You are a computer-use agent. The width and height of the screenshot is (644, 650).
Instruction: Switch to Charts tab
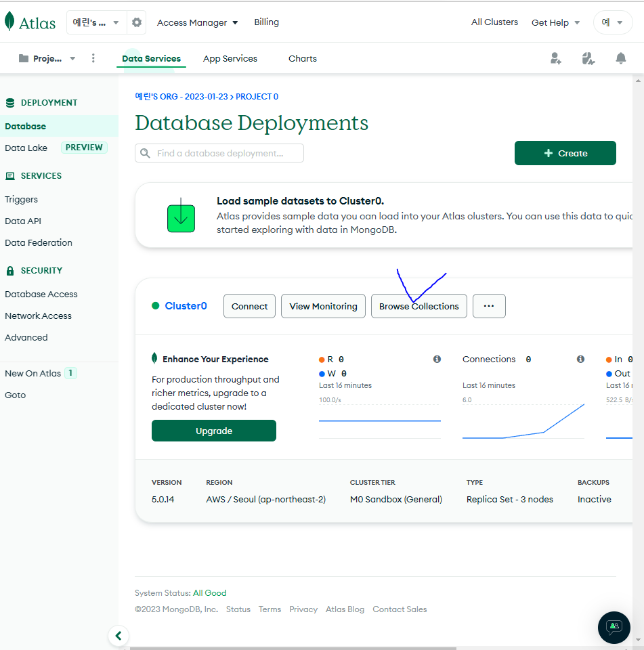[x=303, y=58]
